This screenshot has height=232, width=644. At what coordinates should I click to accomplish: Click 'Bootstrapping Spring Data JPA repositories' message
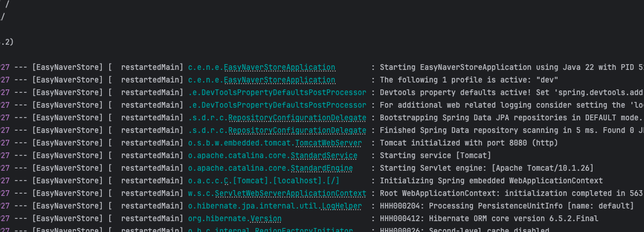[x=511, y=117]
